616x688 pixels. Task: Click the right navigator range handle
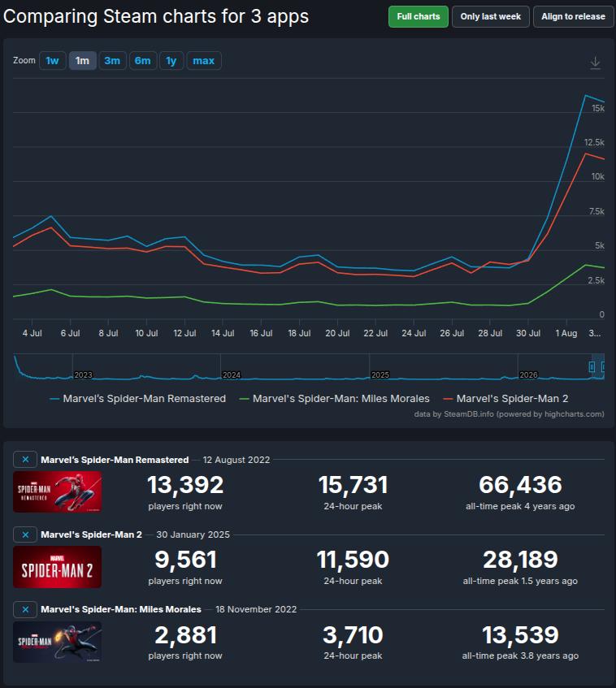[604, 366]
